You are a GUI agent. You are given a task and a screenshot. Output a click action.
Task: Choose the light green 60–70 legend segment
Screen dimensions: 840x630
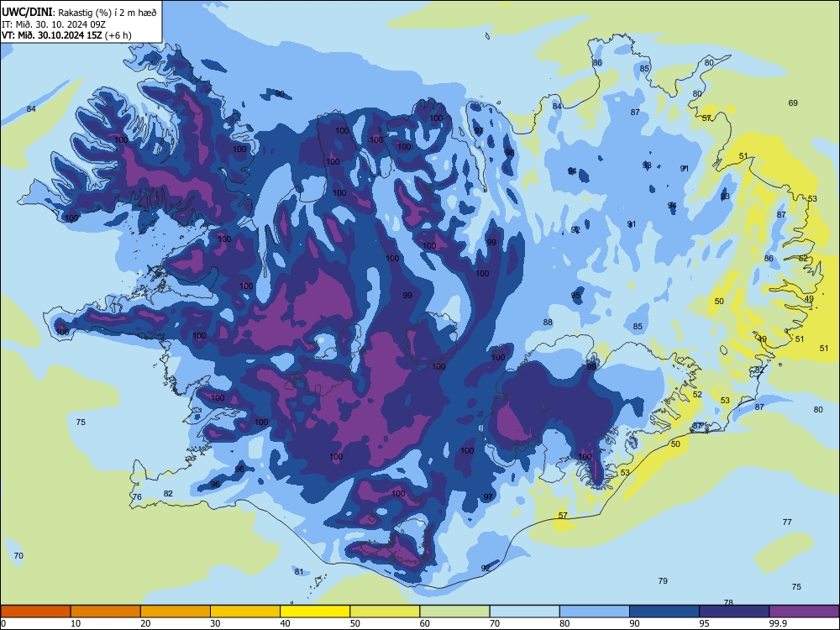(454, 612)
